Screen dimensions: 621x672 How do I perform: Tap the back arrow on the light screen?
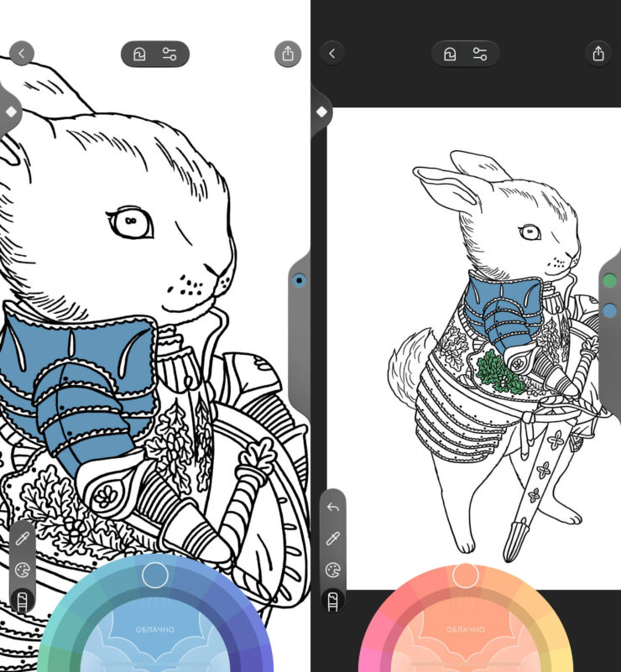point(21,54)
